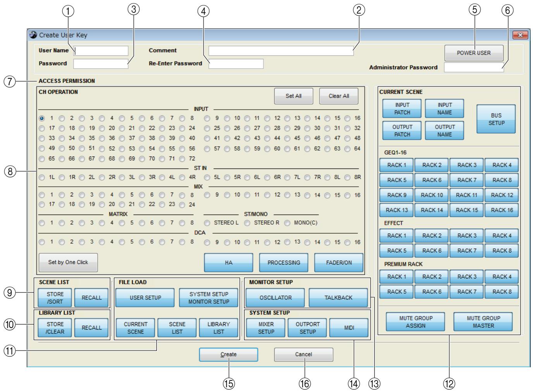Confirm with the Create button
Viewport: 533px width, 392px height.
pyautogui.click(x=229, y=354)
